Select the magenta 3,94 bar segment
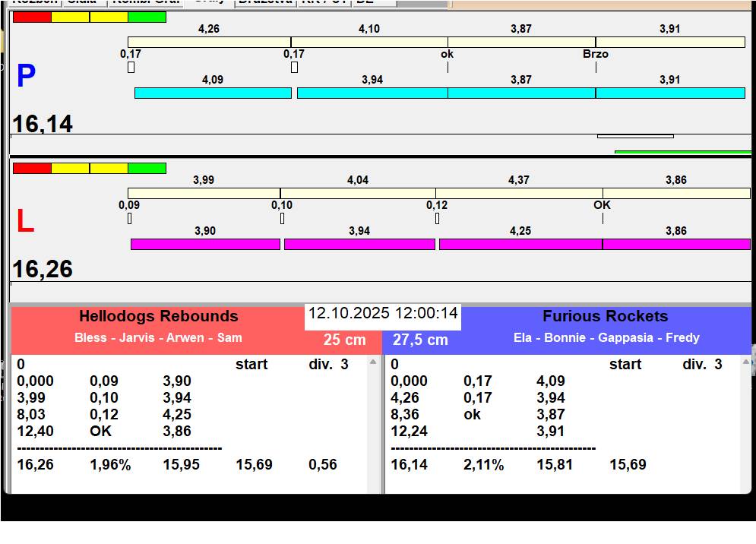The image size is (756, 544). tap(359, 244)
